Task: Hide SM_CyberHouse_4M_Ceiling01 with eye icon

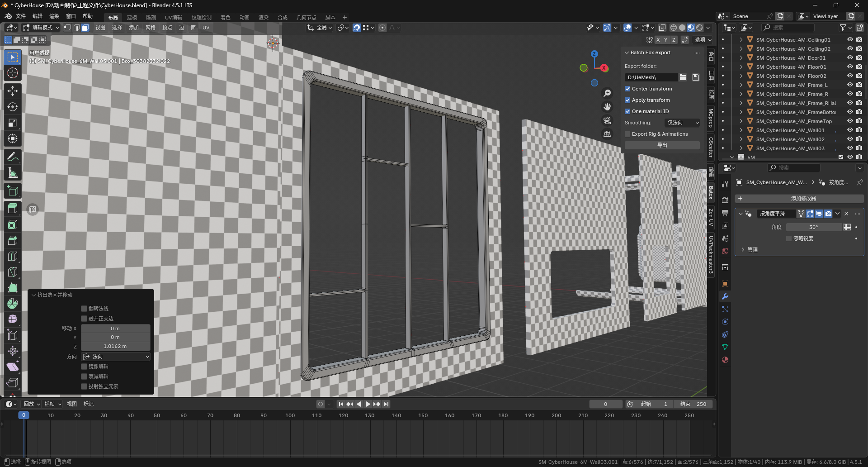Action: pos(850,40)
